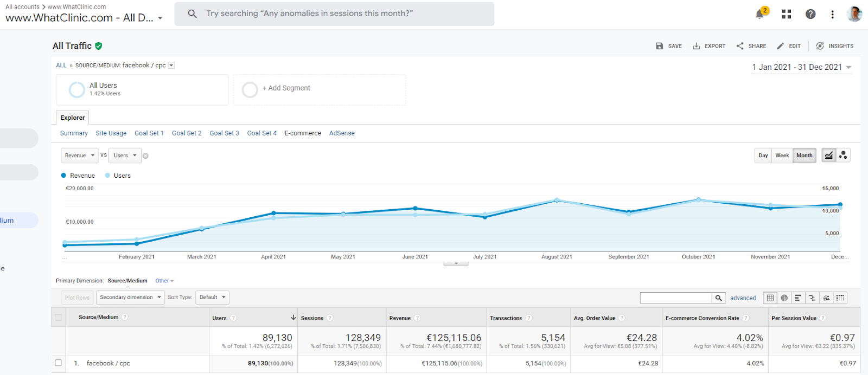Sort by the Sessions column header
This screenshot has width=868, height=375.
(341, 318)
